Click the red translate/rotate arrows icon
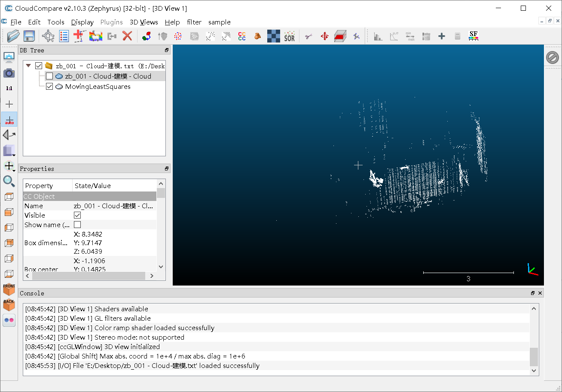This screenshot has height=392, width=562. point(324,36)
